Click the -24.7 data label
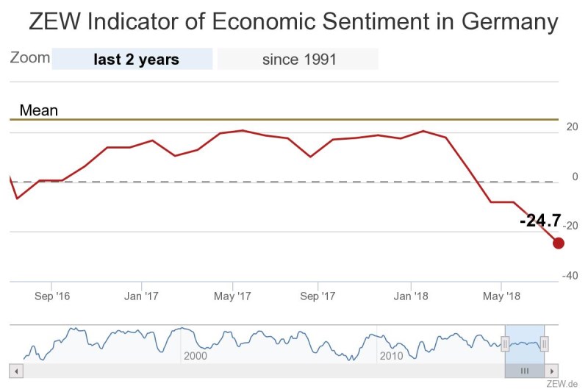Viewport: 588px width, 392px height. click(x=539, y=221)
